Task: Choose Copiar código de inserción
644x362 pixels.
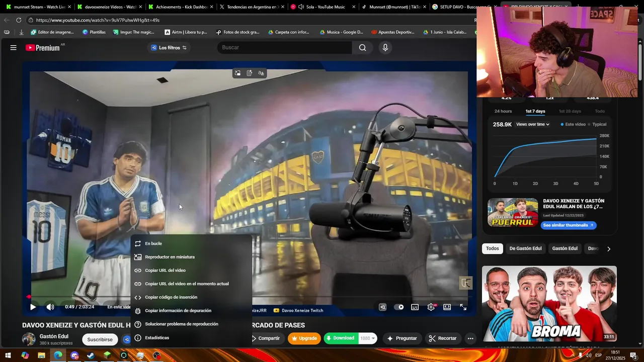Action: click(x=191, y=297)
